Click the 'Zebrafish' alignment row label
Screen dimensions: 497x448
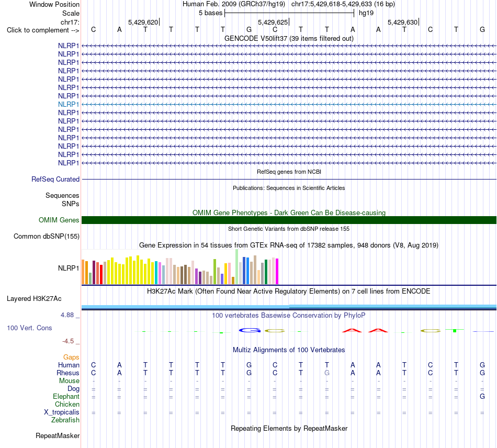click(x=65, y=420)
